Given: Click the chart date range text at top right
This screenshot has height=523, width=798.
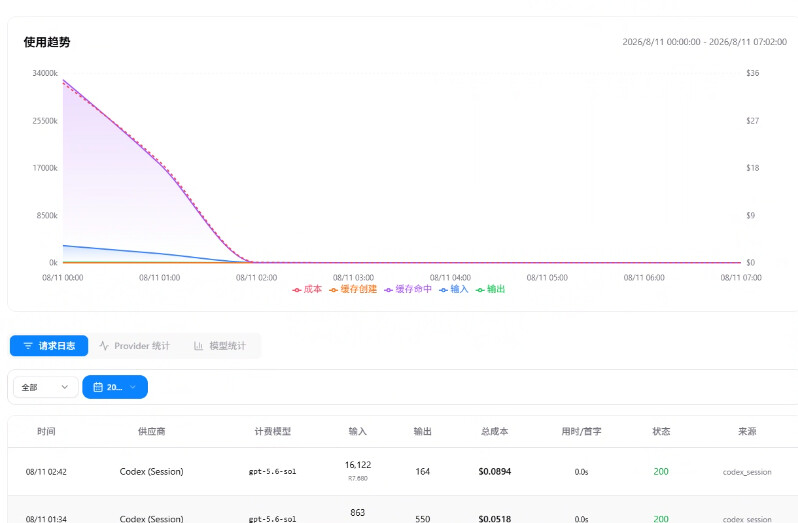Looking at the screenshot, I should point(705,42).
